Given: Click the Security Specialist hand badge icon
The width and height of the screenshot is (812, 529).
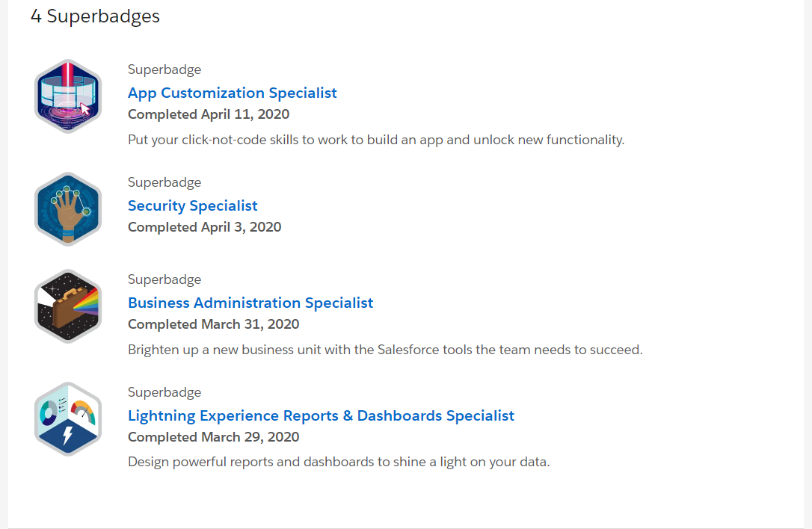Looking at the screenshot, I should pyautogui.click(x=67, y=209).
